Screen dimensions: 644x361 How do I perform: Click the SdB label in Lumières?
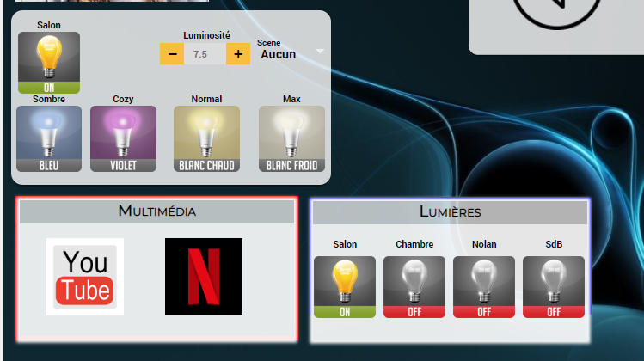[x=554, y=244]
